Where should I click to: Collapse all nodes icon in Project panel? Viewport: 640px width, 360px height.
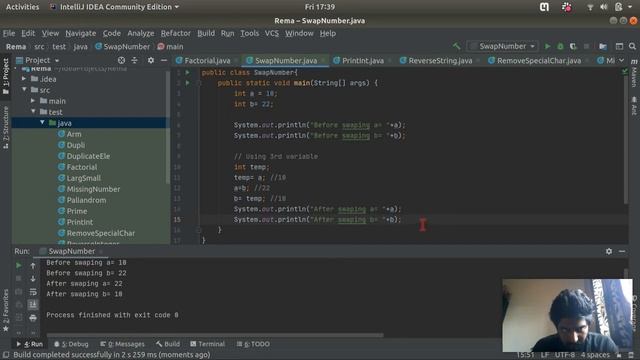pyautogui.click(x=134, y=60)
